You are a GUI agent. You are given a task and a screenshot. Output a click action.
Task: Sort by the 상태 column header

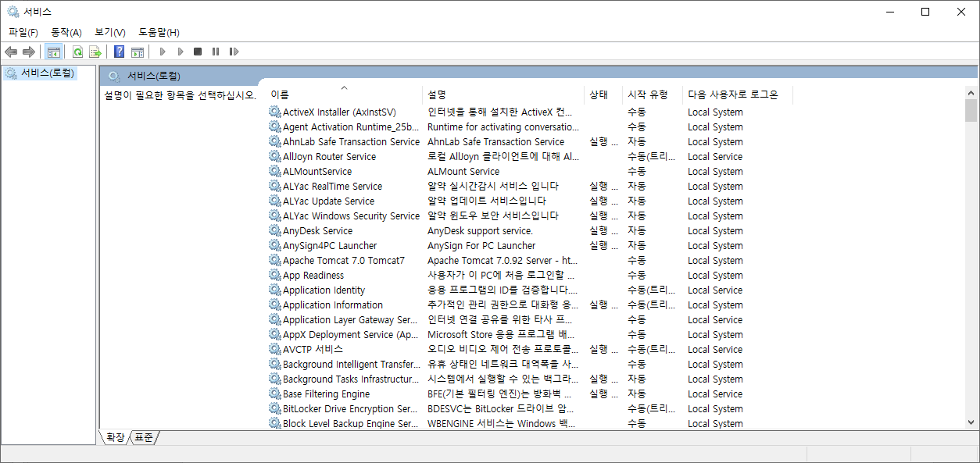tap(603, 94)
